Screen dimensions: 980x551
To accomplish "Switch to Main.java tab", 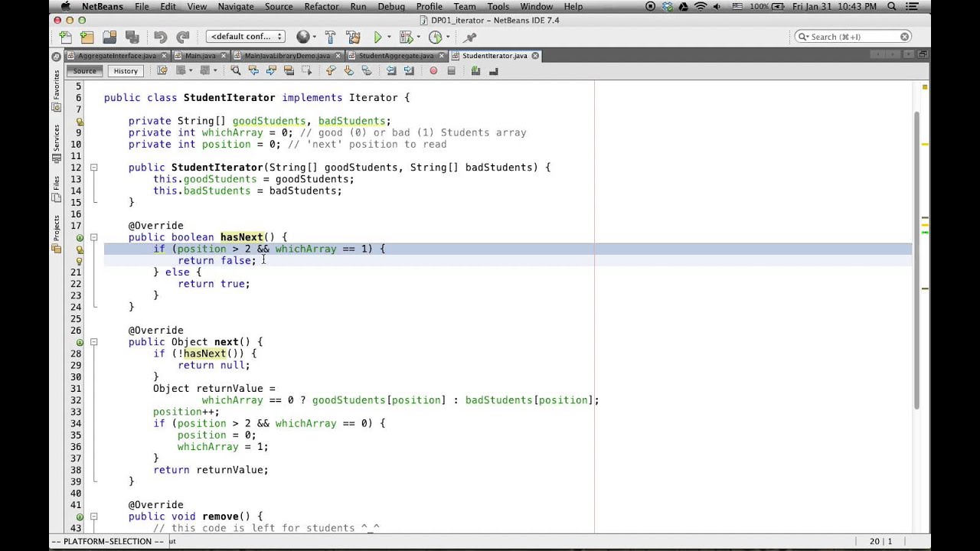I will 200,56.
